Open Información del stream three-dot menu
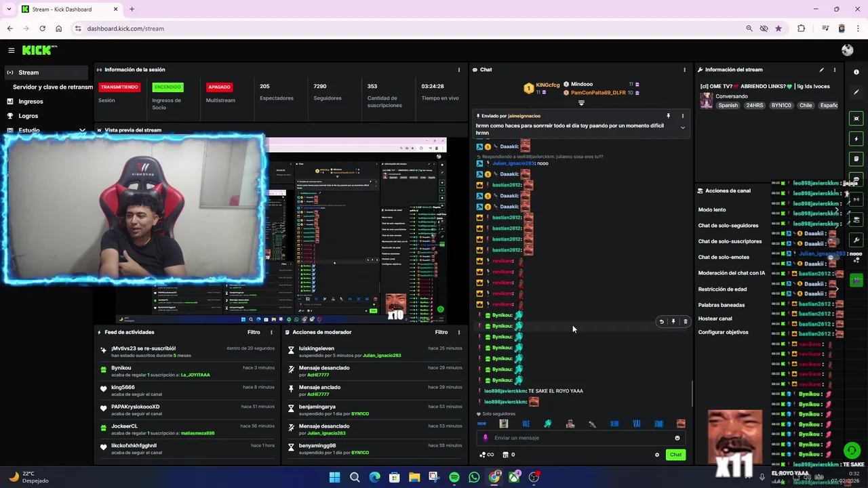The height and width of the screenshot is (488, 868). (x=834, y=70)
